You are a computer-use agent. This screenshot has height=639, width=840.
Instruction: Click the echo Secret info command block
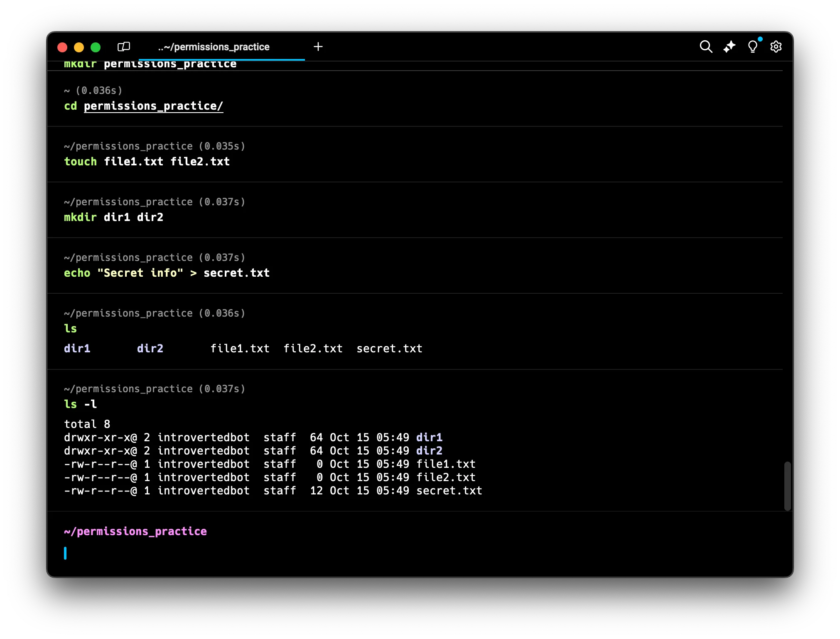click(x=167, y=273)
